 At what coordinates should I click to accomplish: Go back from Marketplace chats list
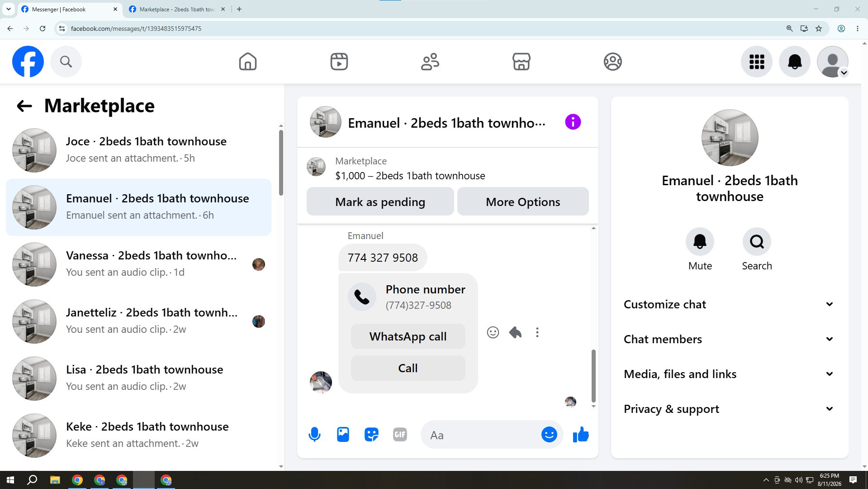click(x=24, y=106)
